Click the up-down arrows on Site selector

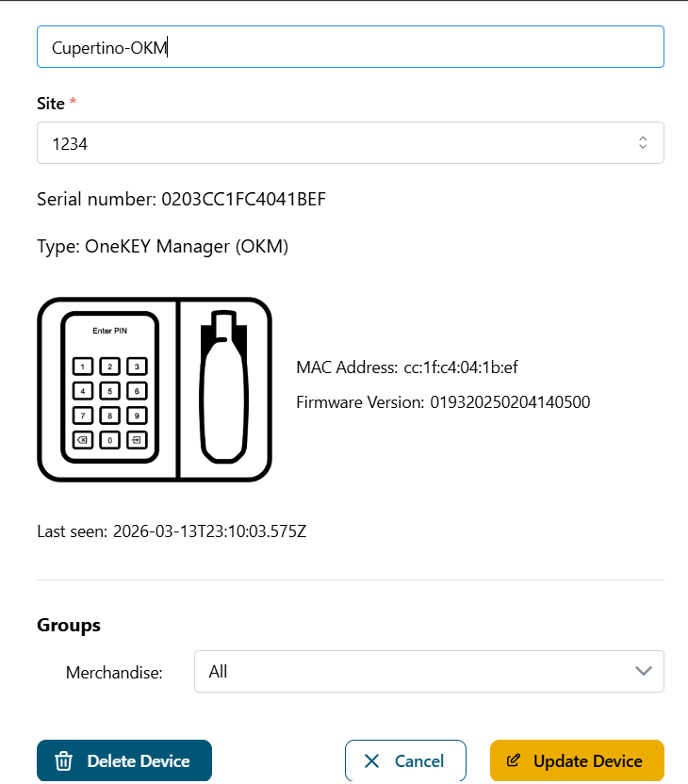tap(643, 143)
